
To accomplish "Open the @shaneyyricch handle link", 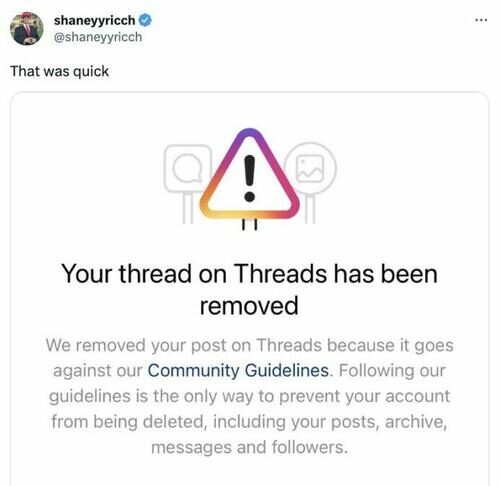I will coord(98,37).
